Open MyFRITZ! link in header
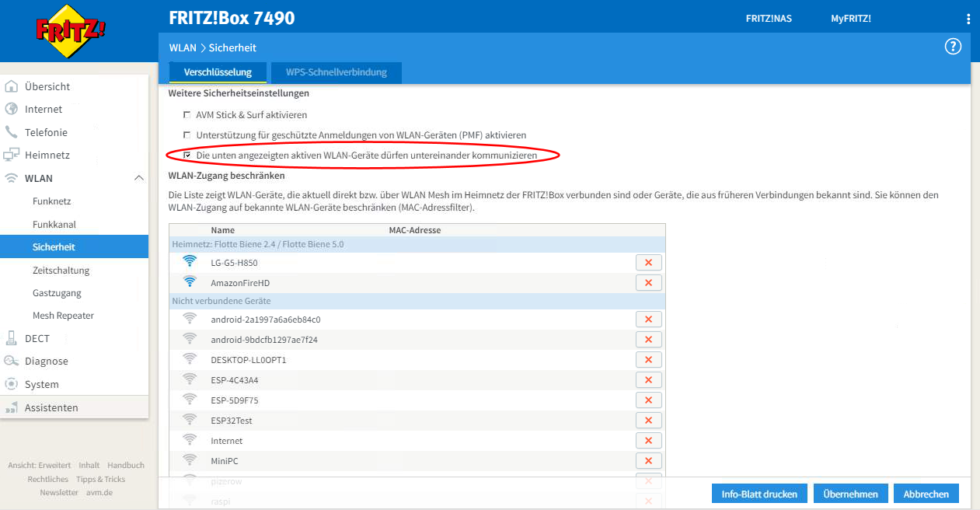Viewport: 980px width, 510px height. tap(851, 19)
